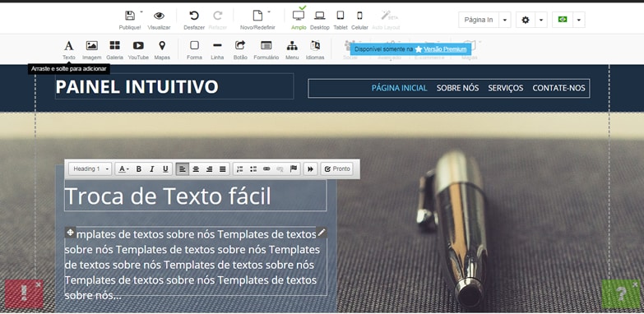The image size is (644, 314).
Task: Click the Página In page button
Action: [x=479, y=20]
